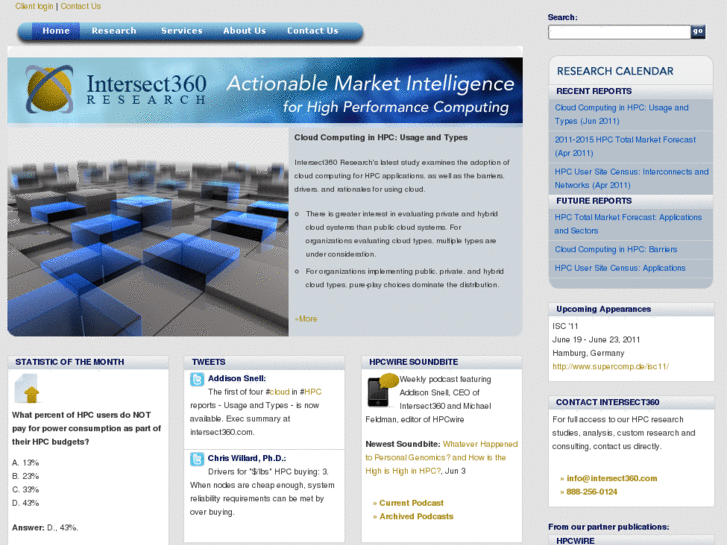Screen dimensions: 727x545
Task: Open the Current Podcast link
Action: [x=411, y=503]
